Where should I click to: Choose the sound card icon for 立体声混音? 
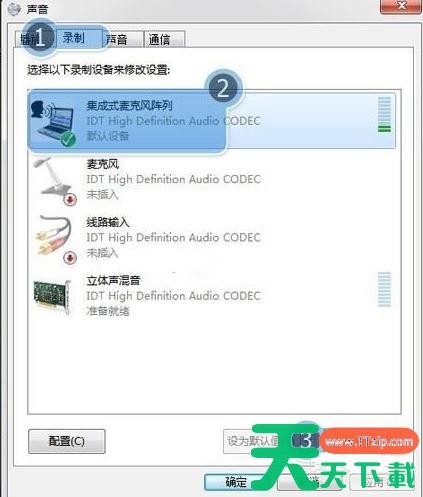tap(53, 297)
